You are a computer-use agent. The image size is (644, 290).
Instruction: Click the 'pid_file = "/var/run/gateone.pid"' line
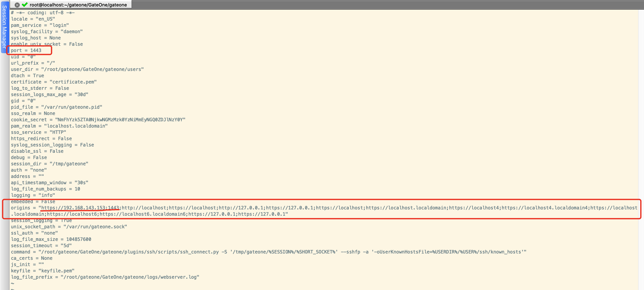point(56,107)
